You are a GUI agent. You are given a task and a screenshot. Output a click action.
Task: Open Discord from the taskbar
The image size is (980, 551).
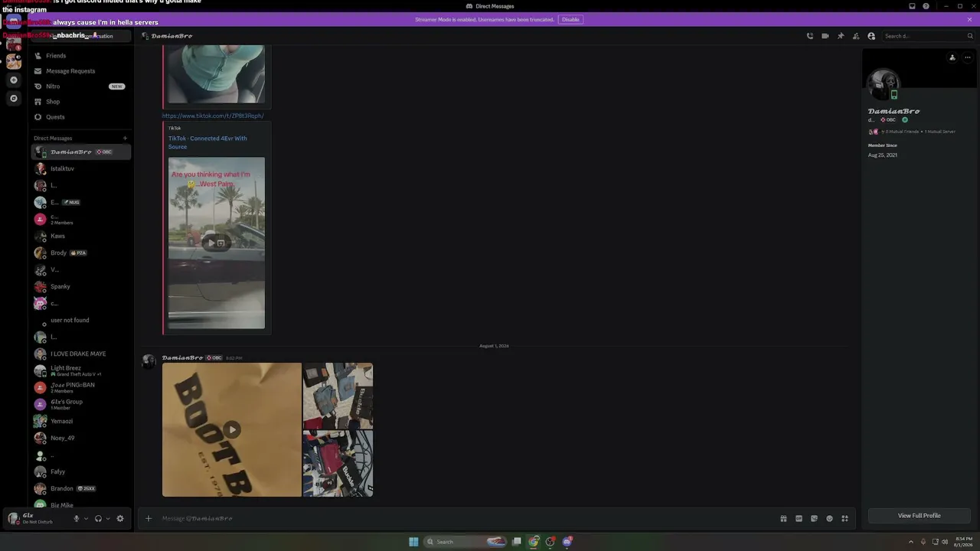click(x=567, y=542)
